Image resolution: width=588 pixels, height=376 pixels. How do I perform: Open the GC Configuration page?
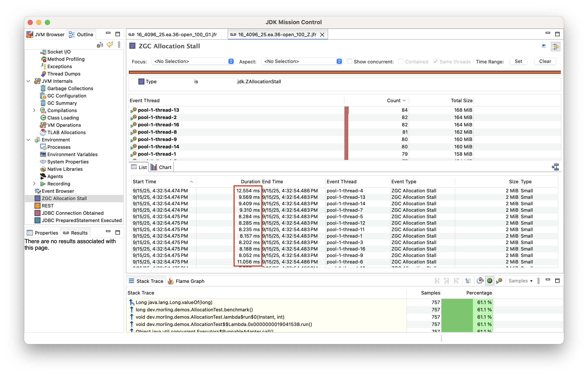coord(67,96)
